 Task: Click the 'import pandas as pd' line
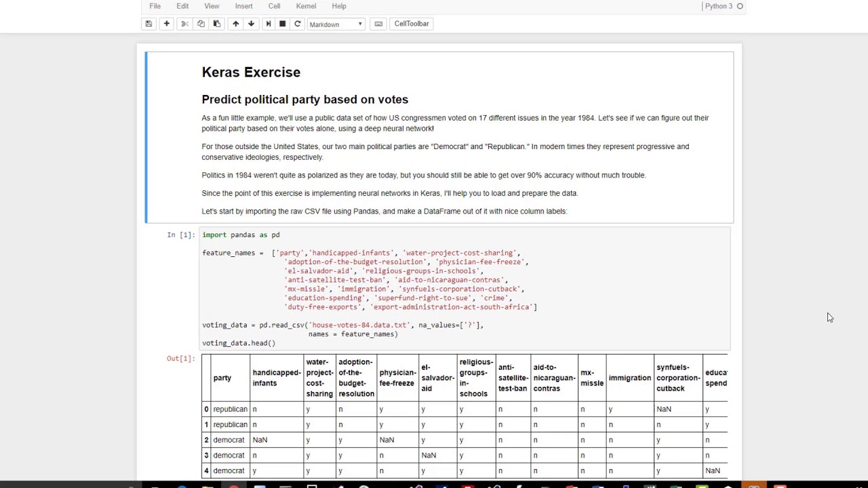click(x=241, y=235)
